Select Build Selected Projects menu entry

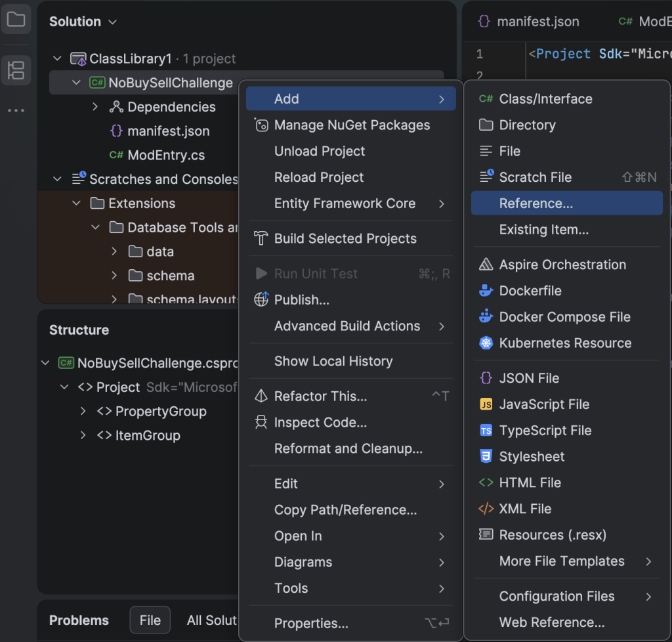point(345,239)
